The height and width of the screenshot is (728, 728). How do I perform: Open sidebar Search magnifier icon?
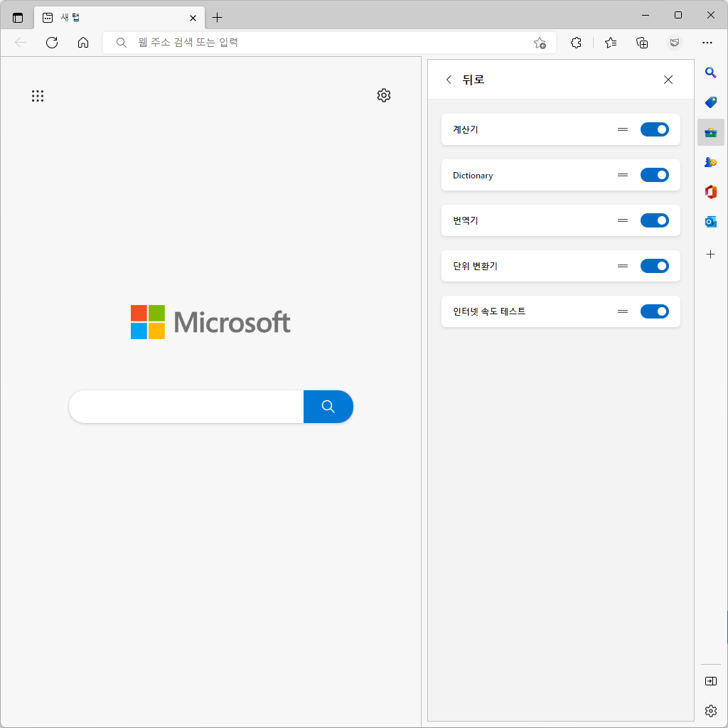[710, 73]
